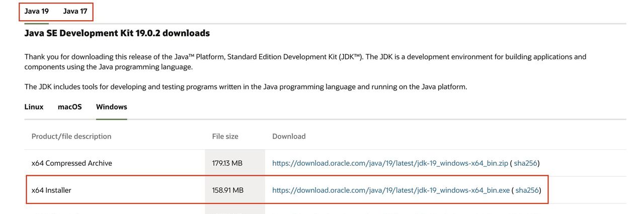This screenshot has height=214, width=644.
Task: Open sha256 link for the exe installer
Action: coord(527,190)
